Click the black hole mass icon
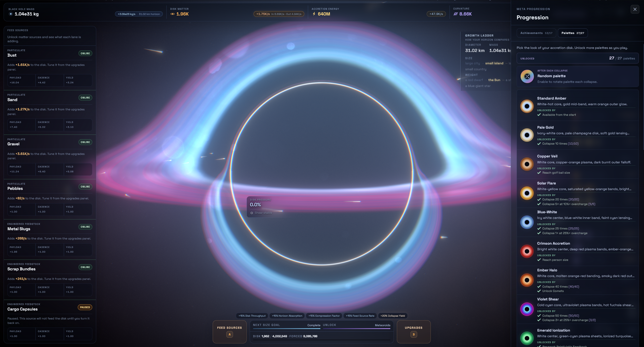This screenshot has width=644, height=347. [x=11, y=14]
